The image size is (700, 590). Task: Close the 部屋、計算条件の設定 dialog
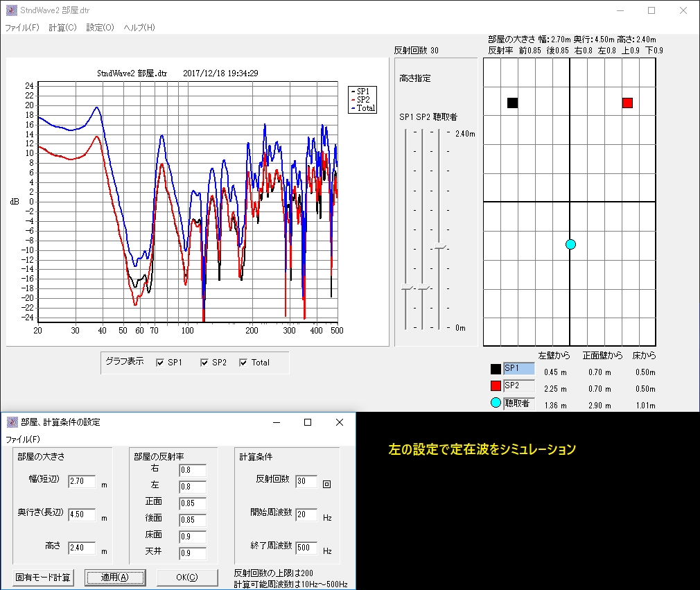(x=340, y=422)
